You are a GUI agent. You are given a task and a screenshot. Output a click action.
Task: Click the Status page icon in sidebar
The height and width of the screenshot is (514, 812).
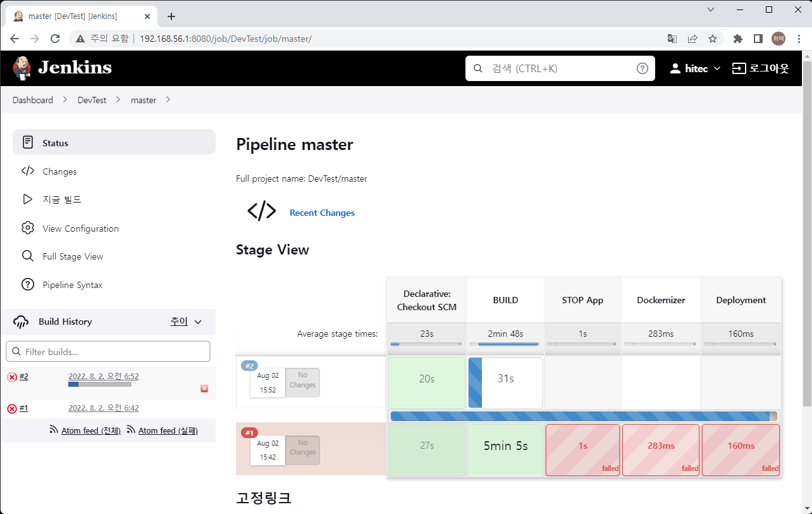point(27,142)
